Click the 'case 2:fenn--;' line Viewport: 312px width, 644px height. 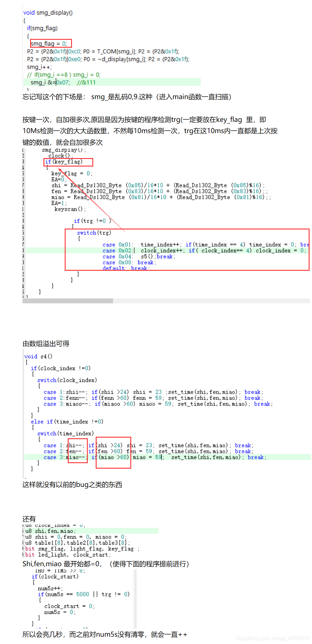pyautogui.click(x=153, y=398)
